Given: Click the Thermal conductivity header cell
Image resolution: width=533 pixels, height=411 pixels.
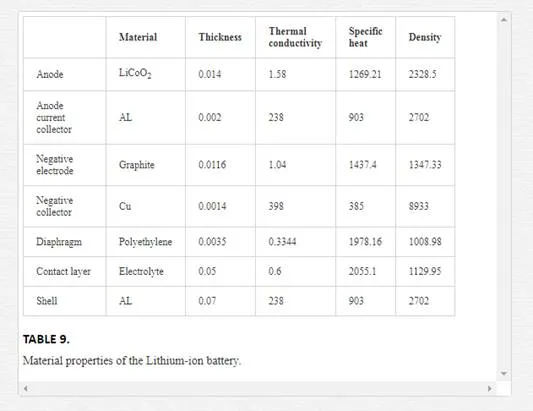Looking at the screenshot, I should tap(295, 37).
